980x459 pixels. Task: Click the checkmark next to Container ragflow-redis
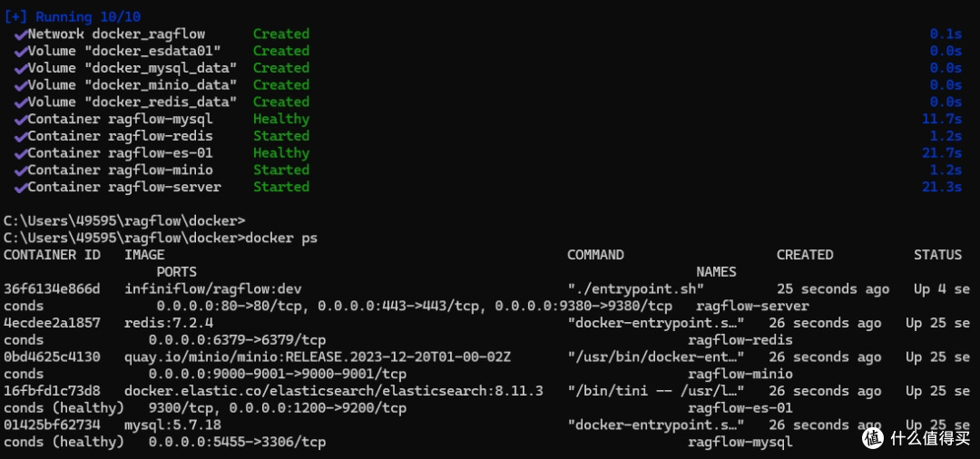pyautogui.click(x=21, y=136)
